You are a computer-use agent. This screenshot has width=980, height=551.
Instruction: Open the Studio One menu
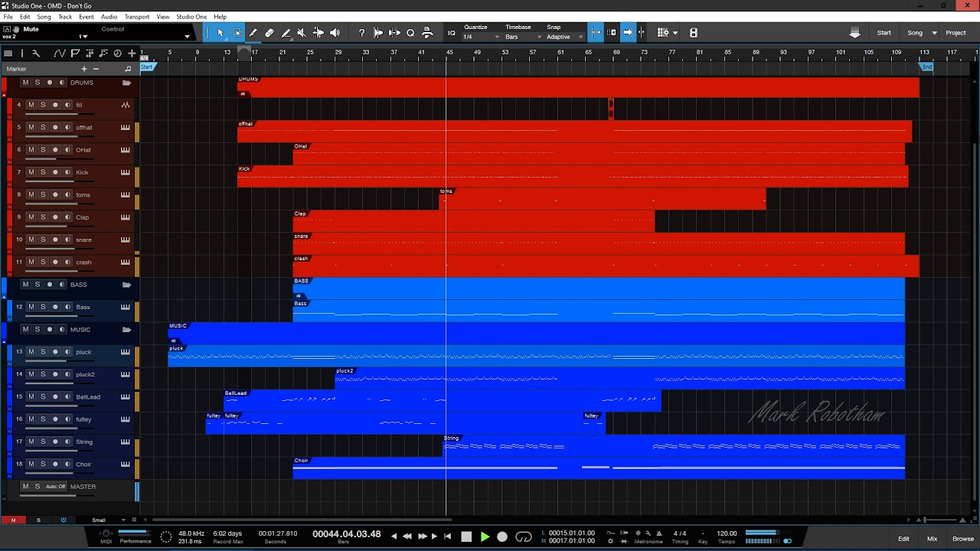(191, 17)
